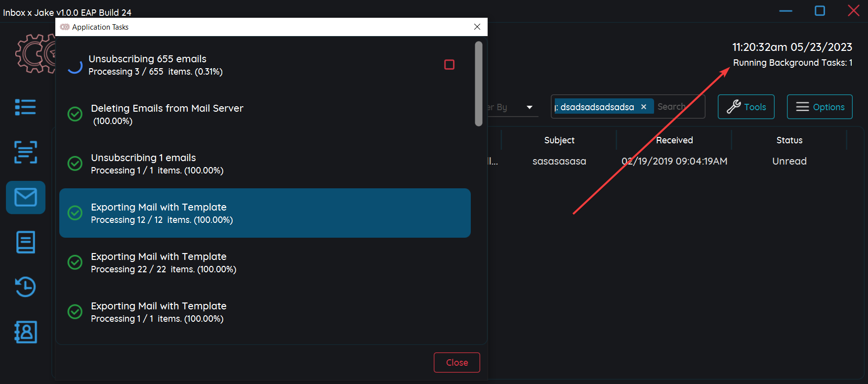Image resolution: width=868 pixels, height=384 pixels.
Task: Click the Received column header
Action: coord(674,140)
